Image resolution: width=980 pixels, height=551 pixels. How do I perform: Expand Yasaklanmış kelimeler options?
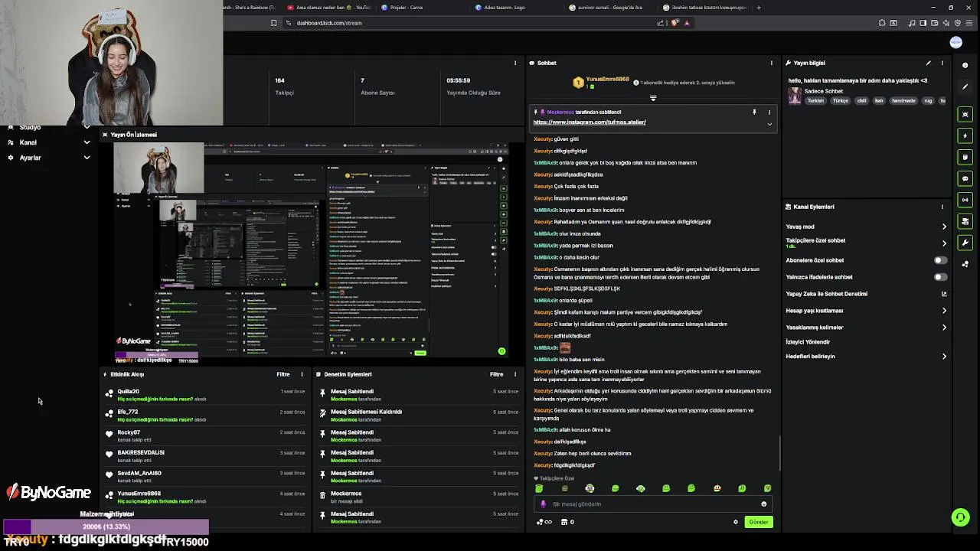click(x=944, y=328)
